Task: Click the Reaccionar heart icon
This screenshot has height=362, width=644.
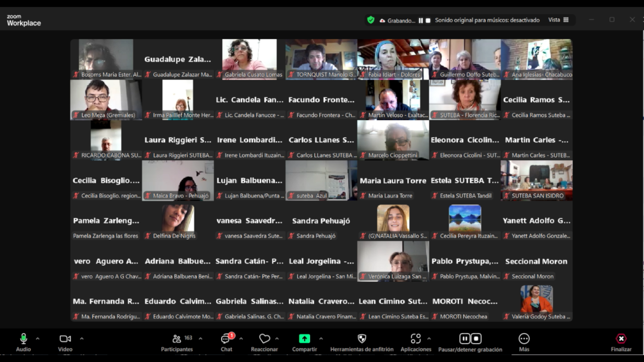Action: (x=264, y=339)
